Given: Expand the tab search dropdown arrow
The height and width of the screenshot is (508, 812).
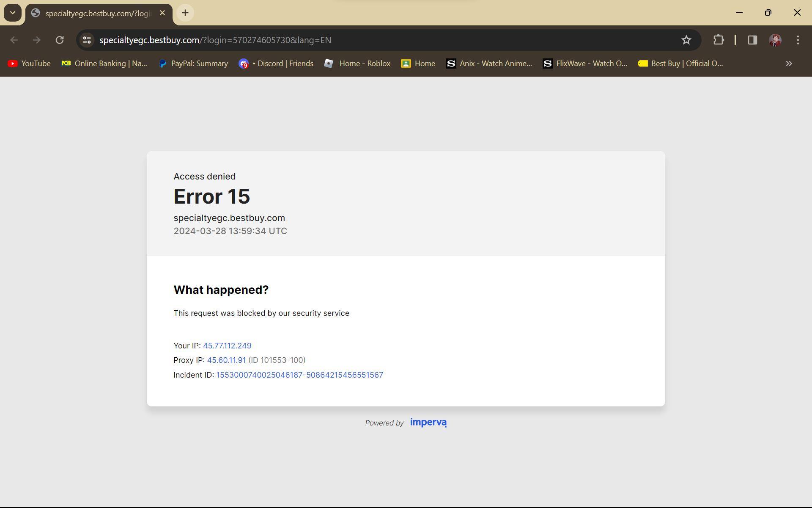Looking at the screenshot, I should pos(13,13).
